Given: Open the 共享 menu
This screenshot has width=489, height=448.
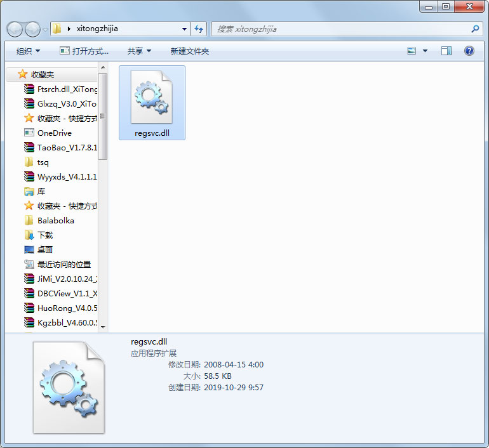Looking at the screenshot, I should 139,51.
